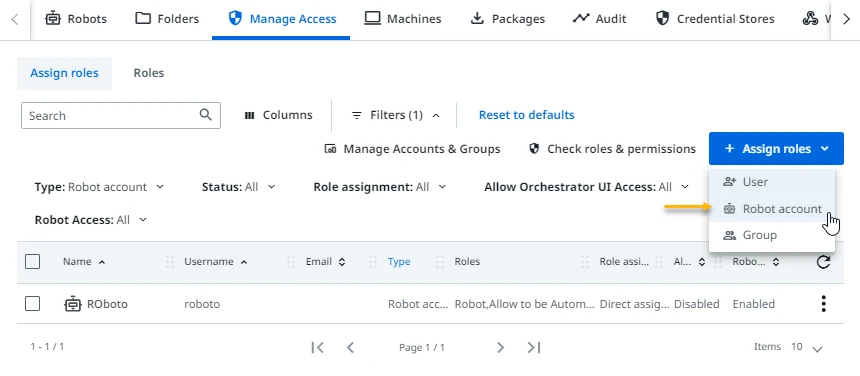
Task: Open the Machines tab
Action: [x=403, y=19]
